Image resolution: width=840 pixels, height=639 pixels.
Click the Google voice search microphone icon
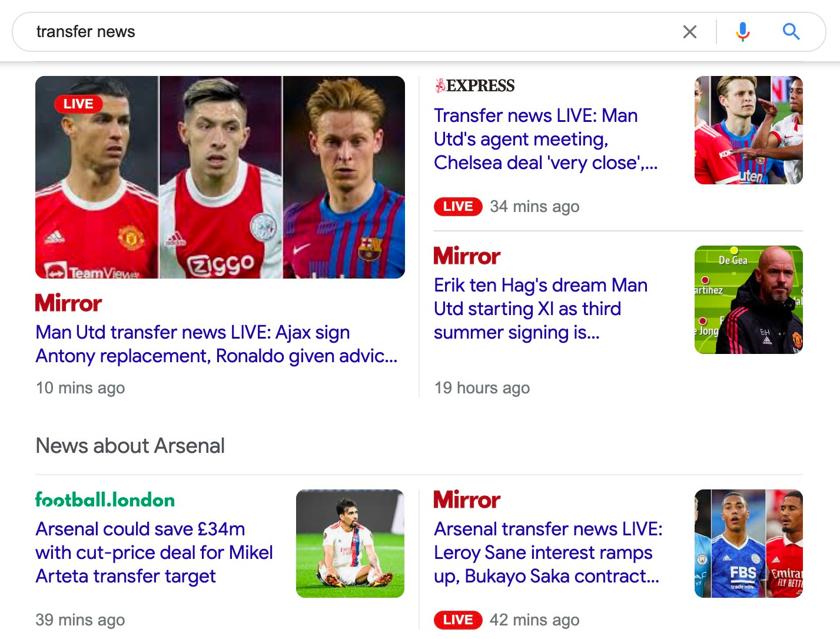(x=743, y=31)
